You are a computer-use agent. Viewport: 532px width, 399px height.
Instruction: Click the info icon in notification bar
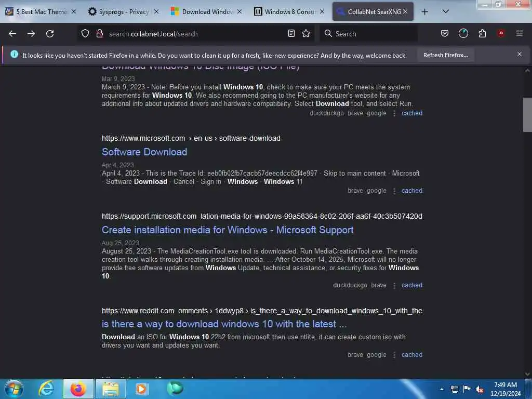point(14,54)
